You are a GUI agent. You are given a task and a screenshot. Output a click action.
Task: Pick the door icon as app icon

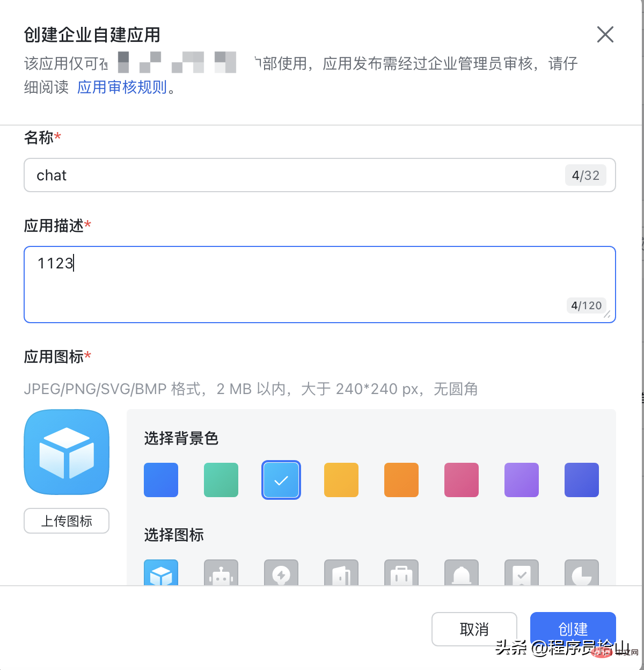(341, 574)
